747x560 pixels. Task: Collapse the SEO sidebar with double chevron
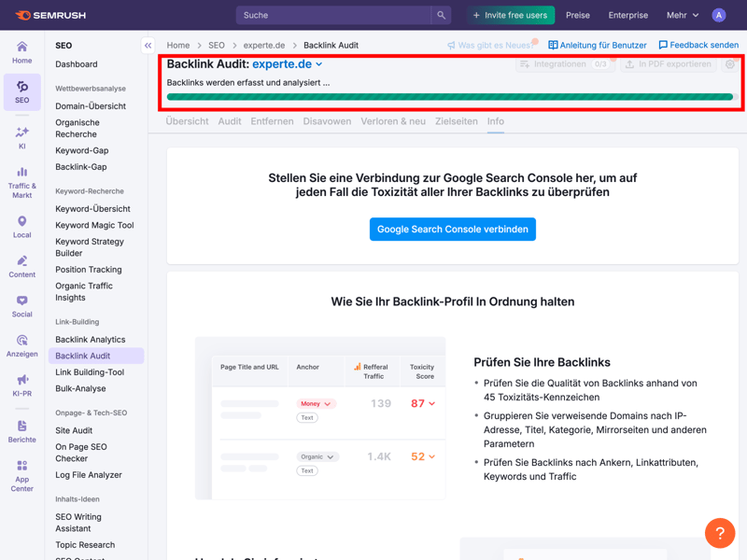[148, 46]
